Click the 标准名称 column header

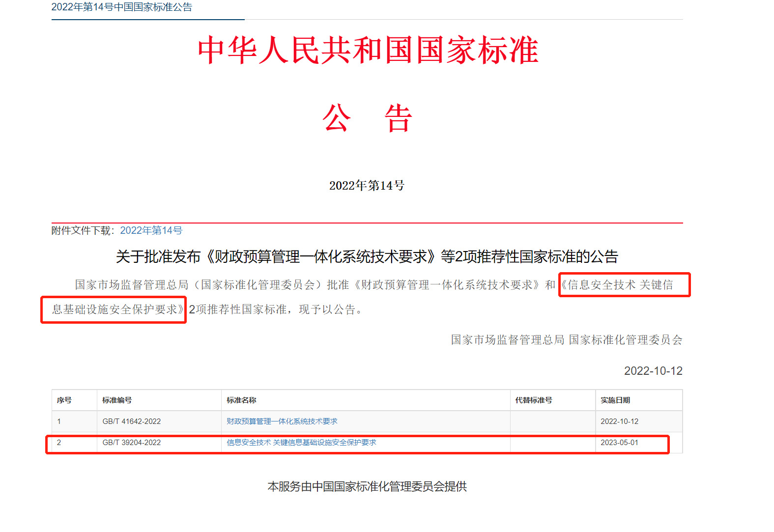pos(366,400)
